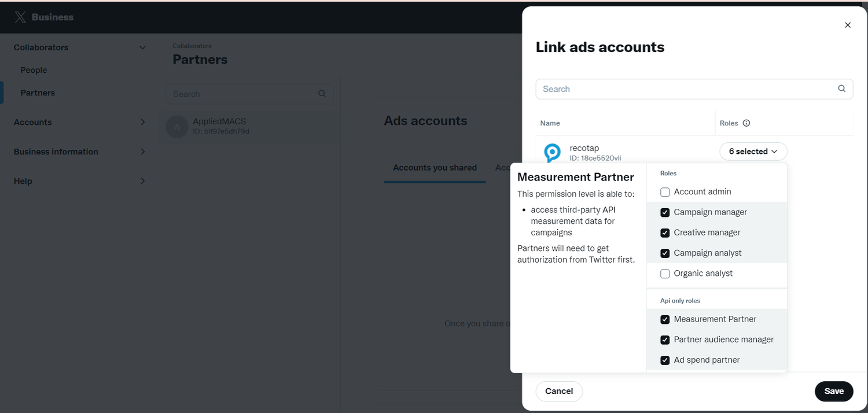Click the Roles column header
The height and width of the screenshot is (413, 868).
point(729,123)
